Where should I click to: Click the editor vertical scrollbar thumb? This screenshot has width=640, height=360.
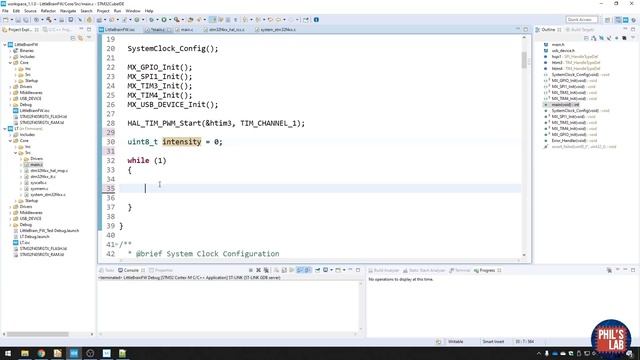pyautogui.click(x=524, y=60)
